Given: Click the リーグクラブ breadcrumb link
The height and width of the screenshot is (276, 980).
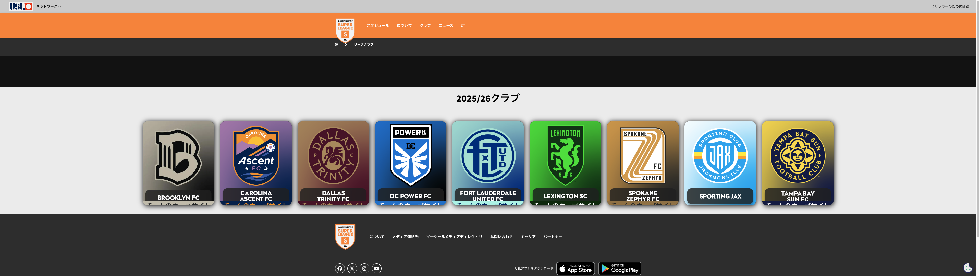Looking at the screenshot, I should (364, 45).
